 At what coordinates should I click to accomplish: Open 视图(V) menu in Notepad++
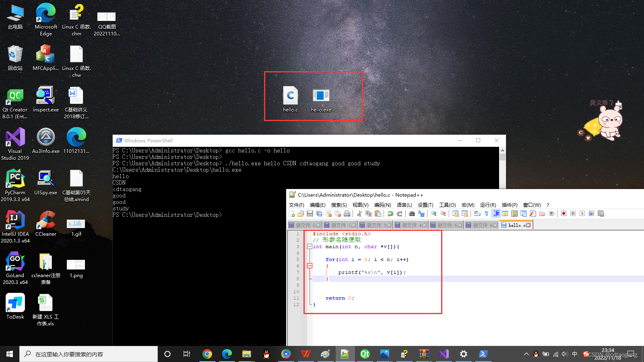click(x=360, y=205)
